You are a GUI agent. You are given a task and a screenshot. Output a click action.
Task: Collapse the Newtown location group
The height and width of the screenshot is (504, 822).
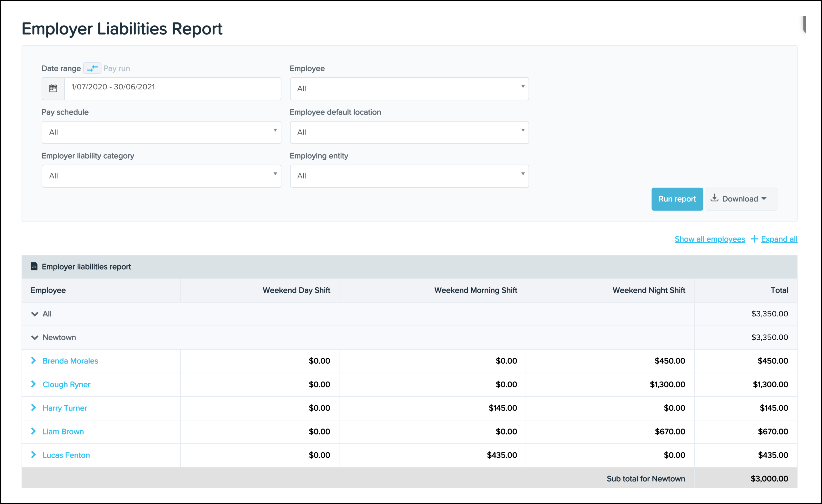pyautogui.click(x=34, y=338)
